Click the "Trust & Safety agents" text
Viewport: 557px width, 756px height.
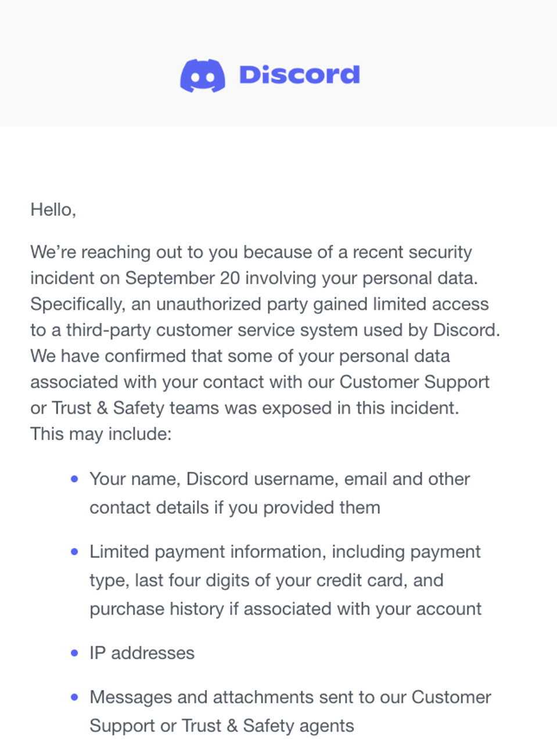click(268, 726)
